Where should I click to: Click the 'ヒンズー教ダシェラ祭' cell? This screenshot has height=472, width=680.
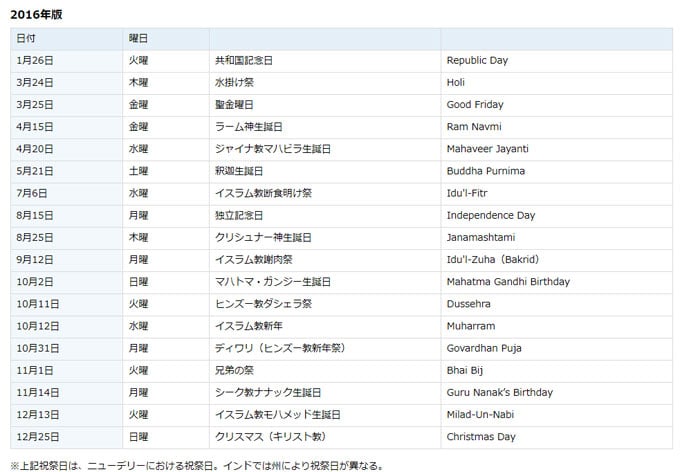(325, 304)
